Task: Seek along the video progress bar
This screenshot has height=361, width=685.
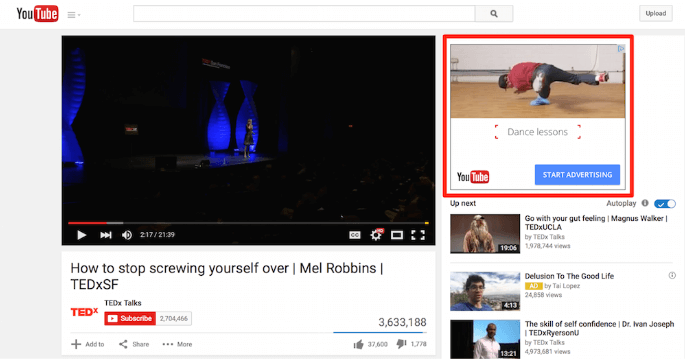Action: (248, 223)
